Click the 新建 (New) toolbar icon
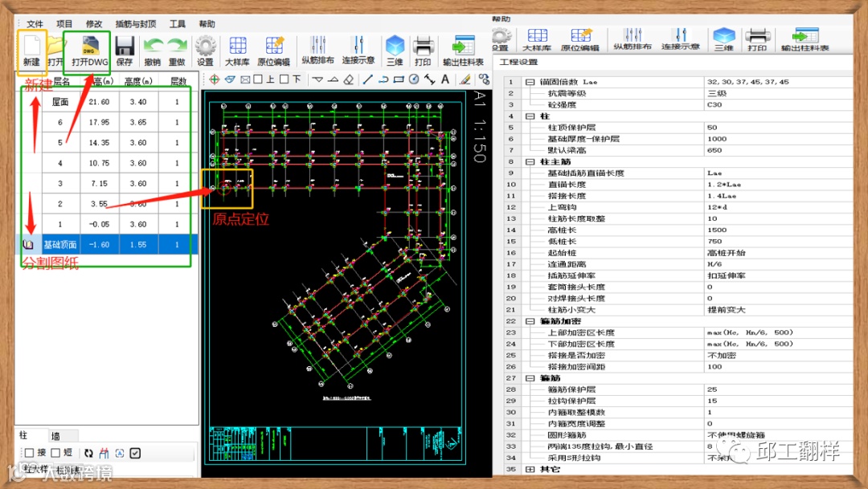This screenshot has height=489, width=868. [31, 51]
